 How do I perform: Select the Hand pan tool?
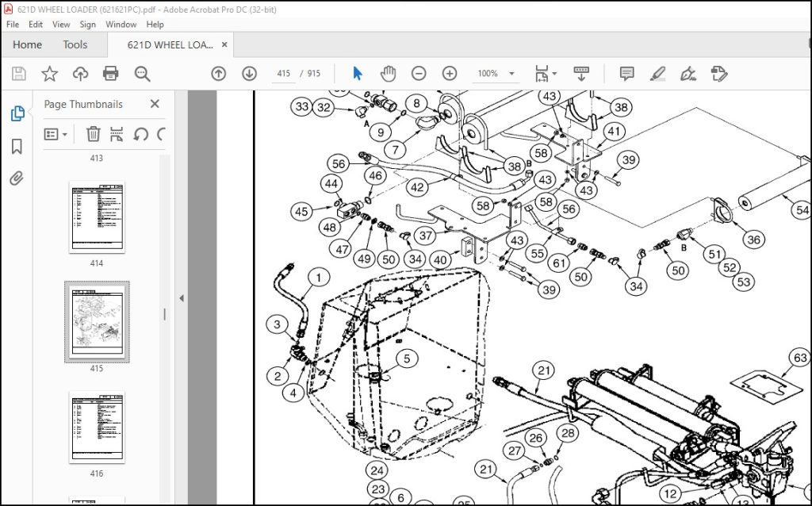coord(388,74)
